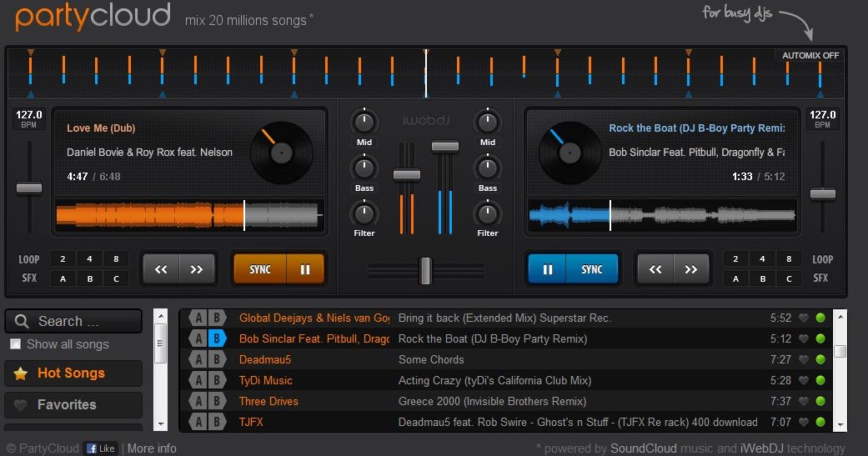868x456 pixels.
Task: Click green status dot for TJFX track
Action: point(820,422)
